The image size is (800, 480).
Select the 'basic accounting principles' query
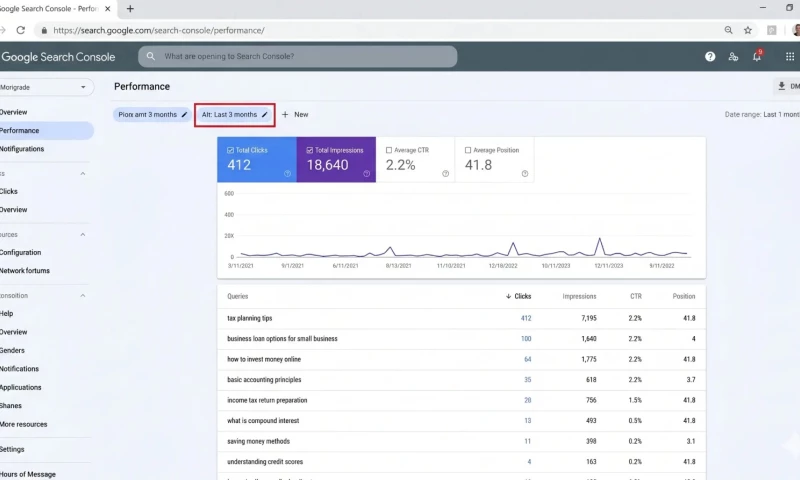tap(461, 380)
